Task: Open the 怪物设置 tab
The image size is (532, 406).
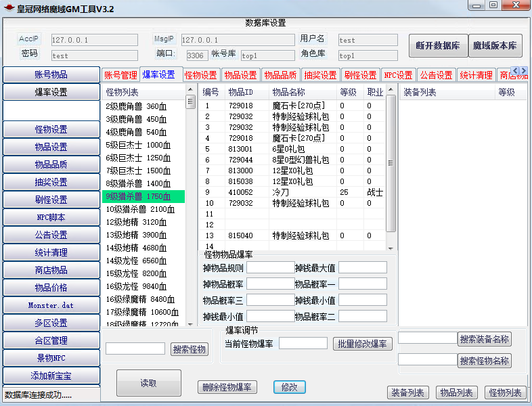Action: point(201,75)
